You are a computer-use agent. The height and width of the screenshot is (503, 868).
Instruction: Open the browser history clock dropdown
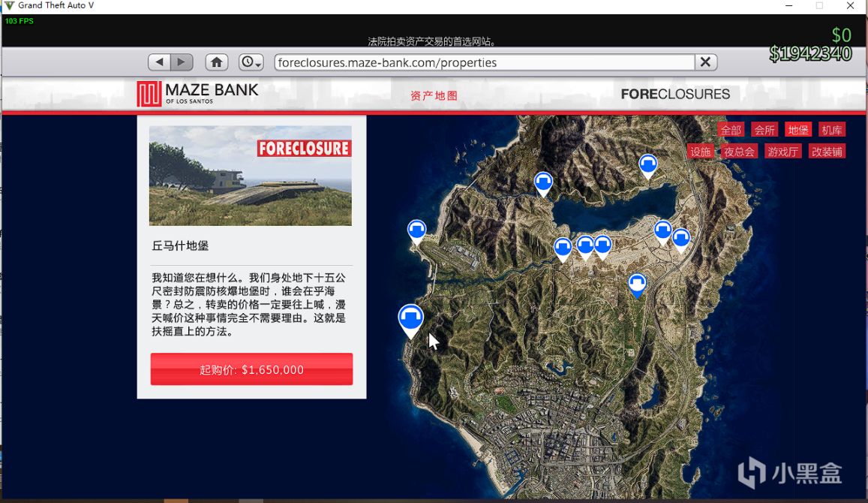(x=251, y=62)
